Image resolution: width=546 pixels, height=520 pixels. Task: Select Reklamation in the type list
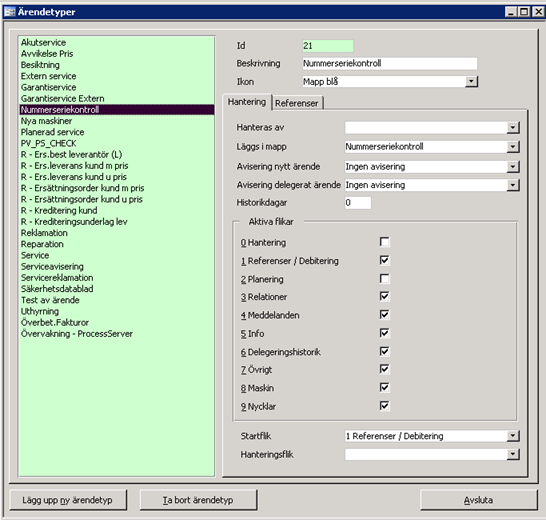tap(44, 233)
